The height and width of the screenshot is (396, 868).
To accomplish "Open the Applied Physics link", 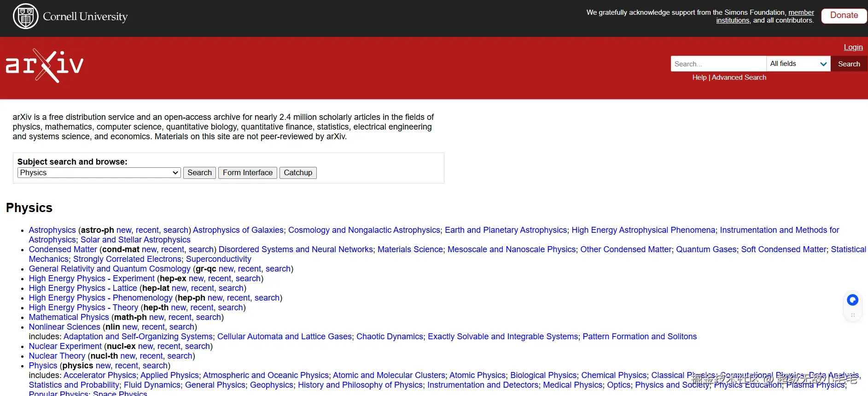I will 169,375.
